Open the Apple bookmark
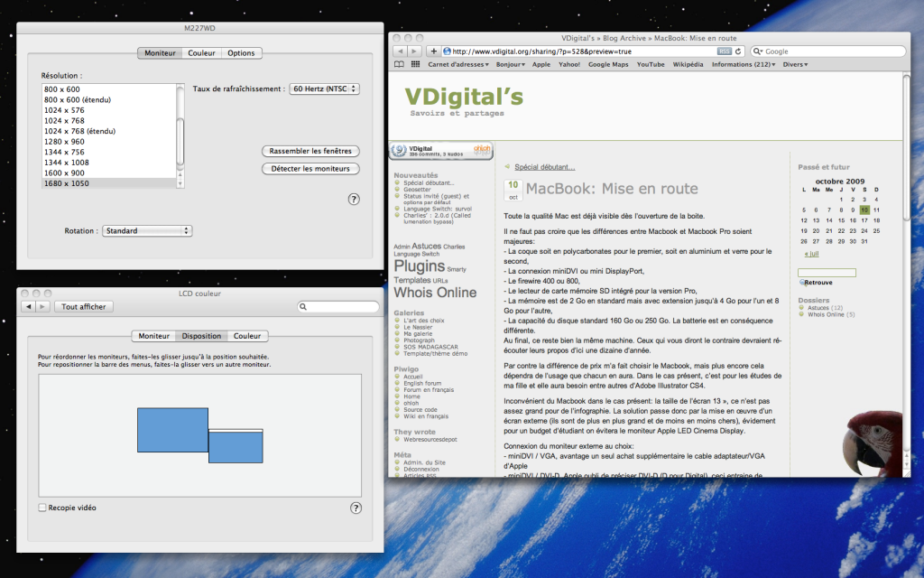This screenshot has height=578, width=924. pyautogui.click(x=541, y=64)
